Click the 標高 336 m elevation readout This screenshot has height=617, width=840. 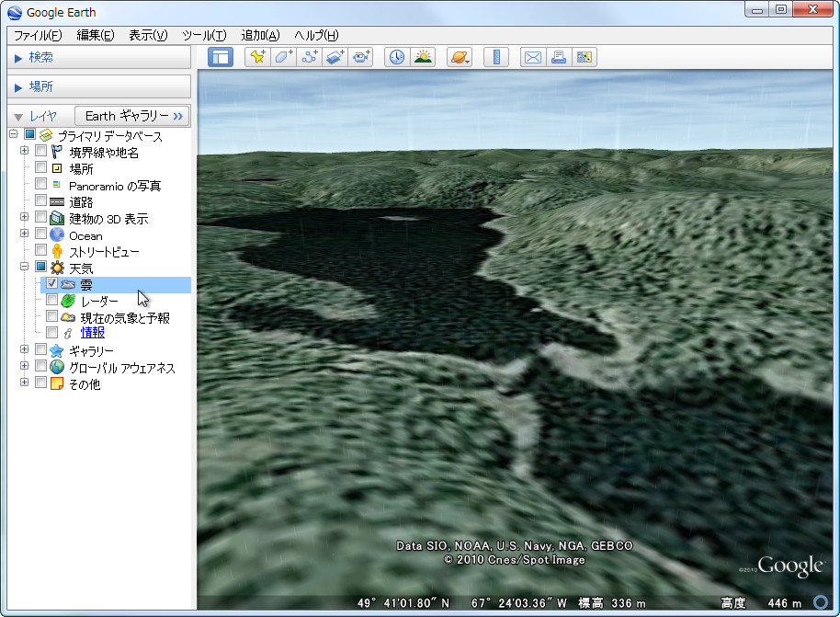point(612,603)
